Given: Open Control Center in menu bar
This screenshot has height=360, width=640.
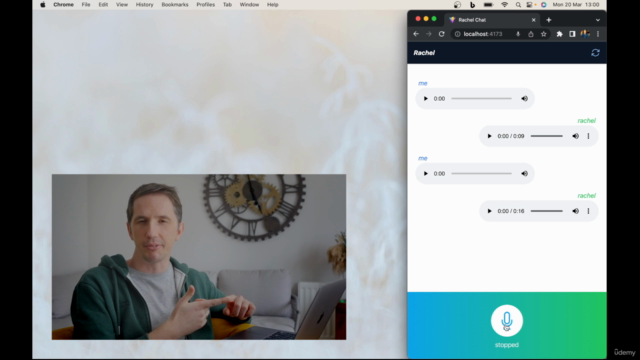Looking at the screenshot, I should point(530,4).
